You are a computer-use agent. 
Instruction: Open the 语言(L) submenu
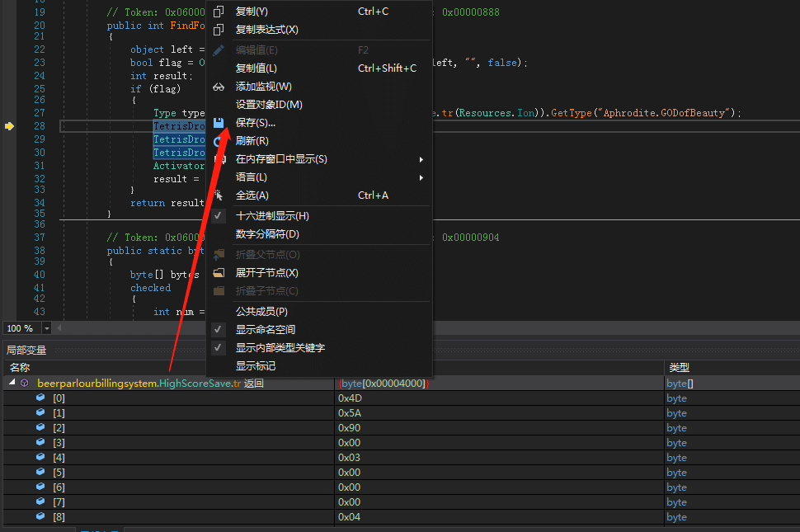[x=319, y=177]
